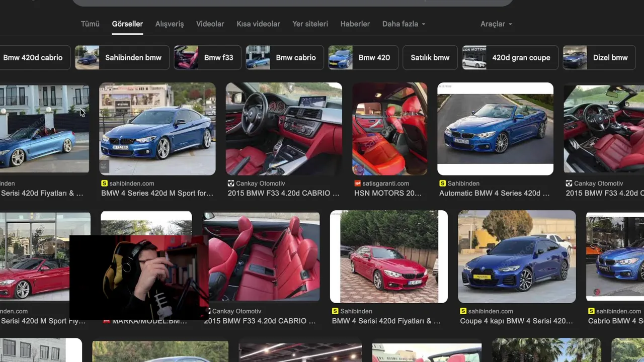Image resolution: width=644 pixels, height=362 pixels.
Task: Open link BMW 4 Serisi 420d Fiyatları under red BMW
Action: point(386,321)
